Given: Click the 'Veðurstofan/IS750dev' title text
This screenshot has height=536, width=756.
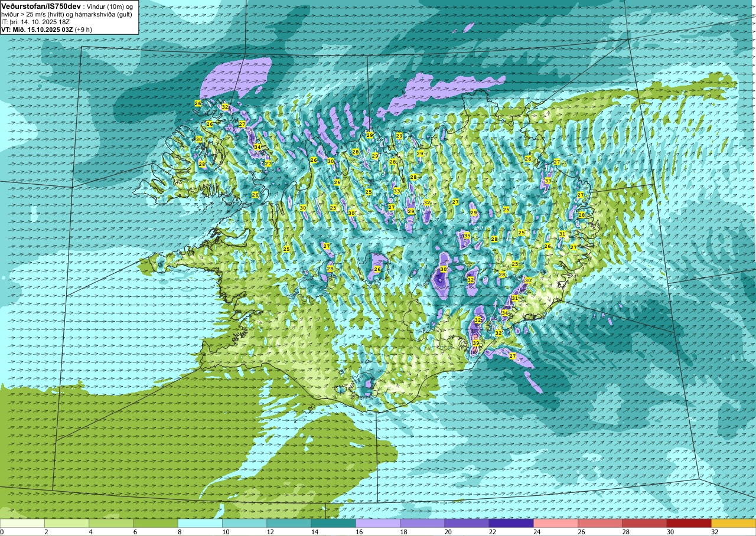Looking at the screenshot, I should 41,6.
